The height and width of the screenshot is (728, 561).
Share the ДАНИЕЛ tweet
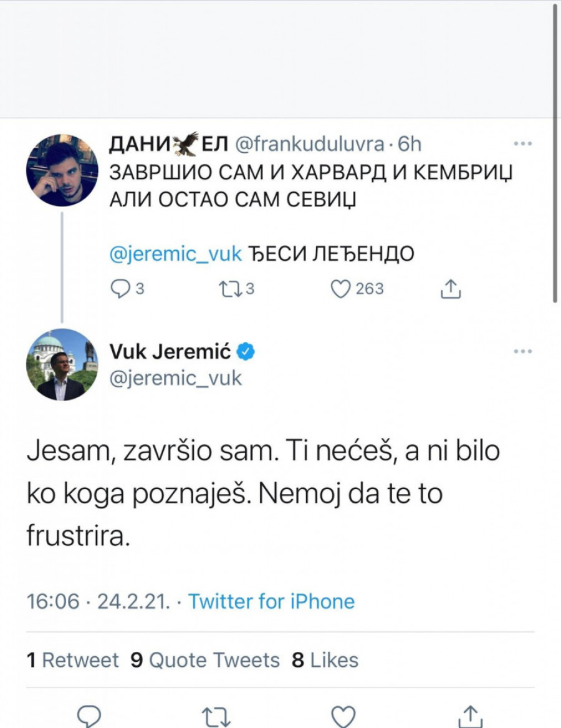click(450, 288)
